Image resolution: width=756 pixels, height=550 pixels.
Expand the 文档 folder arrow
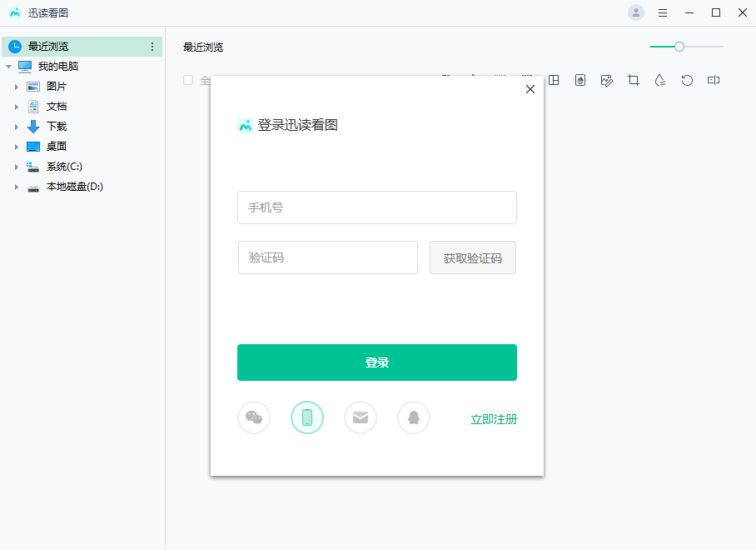(x=17, y=107)
